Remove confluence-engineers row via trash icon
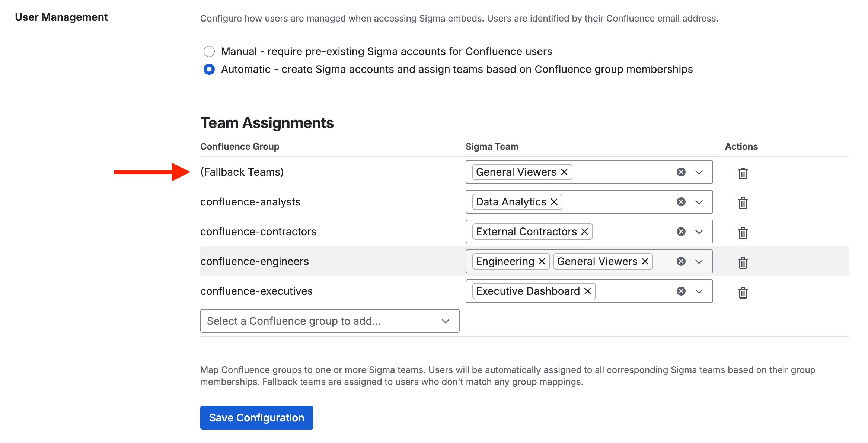Screen dimensions: 868x443 click(x=743, y=262)
